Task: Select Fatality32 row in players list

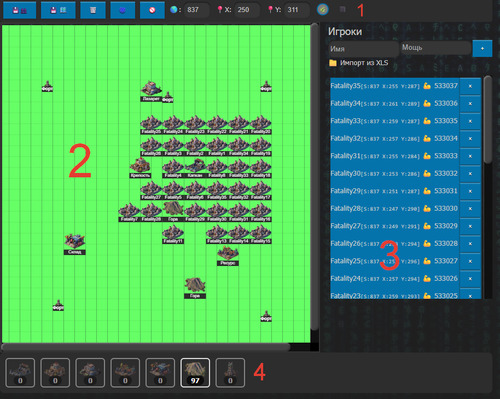Action: [395, 138]
